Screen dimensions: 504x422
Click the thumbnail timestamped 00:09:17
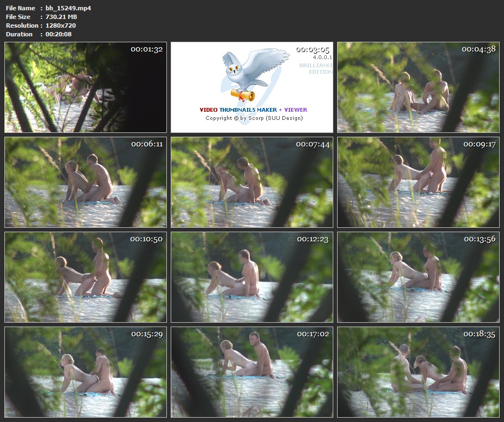coord(418,182)
